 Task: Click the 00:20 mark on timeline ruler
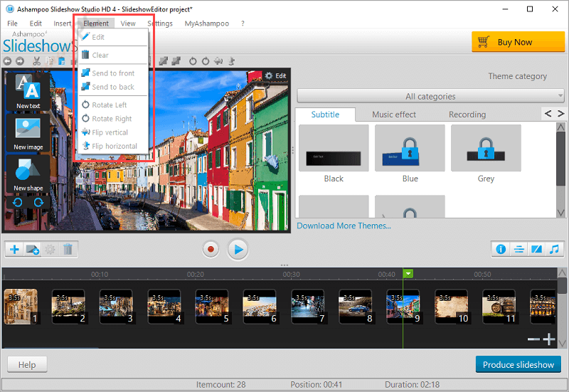click(195, 275)
